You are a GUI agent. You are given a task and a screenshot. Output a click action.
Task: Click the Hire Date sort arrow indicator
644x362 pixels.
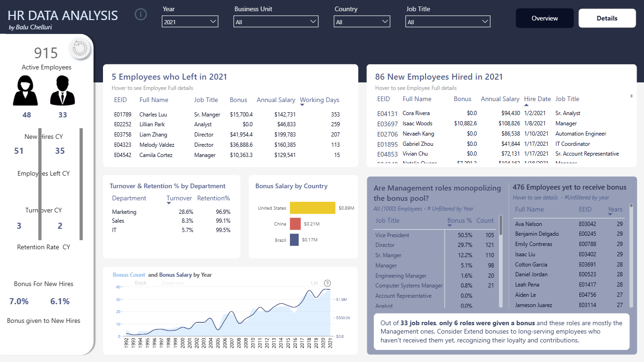coord(527,105)
